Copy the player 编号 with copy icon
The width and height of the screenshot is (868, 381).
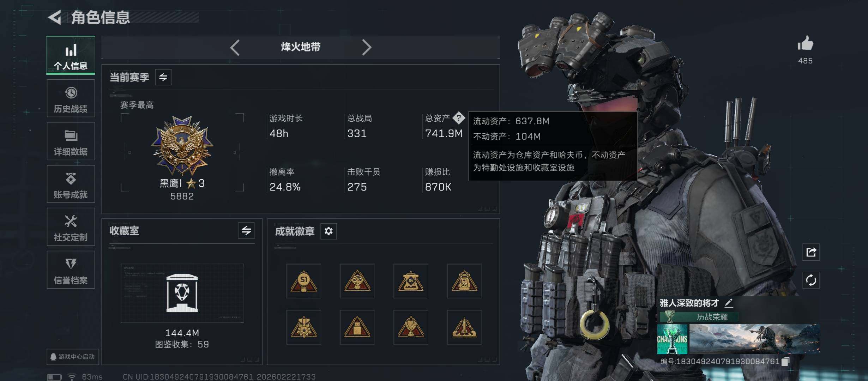[x=785, y=361]
